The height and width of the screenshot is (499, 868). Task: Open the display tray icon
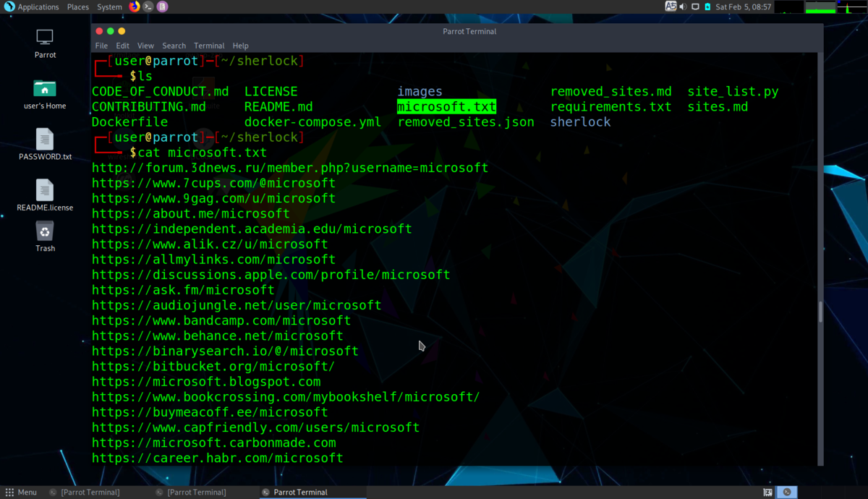(695, 7)
